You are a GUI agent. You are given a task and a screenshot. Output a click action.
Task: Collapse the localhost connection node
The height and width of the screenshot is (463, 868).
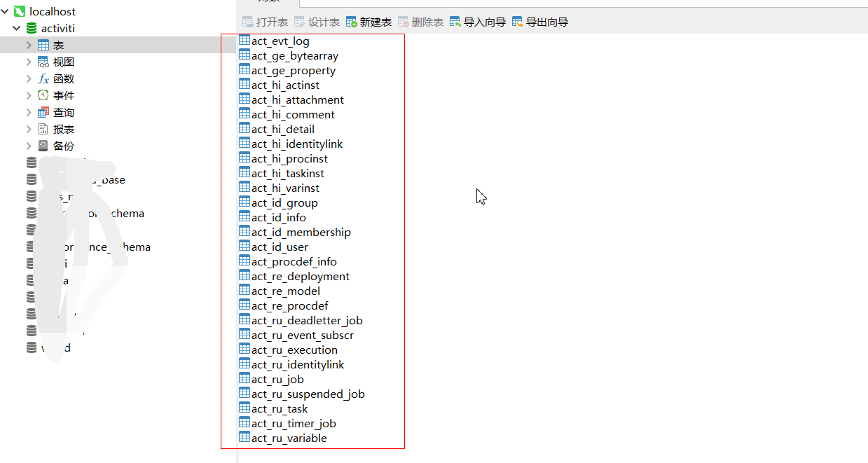(6, 11)
